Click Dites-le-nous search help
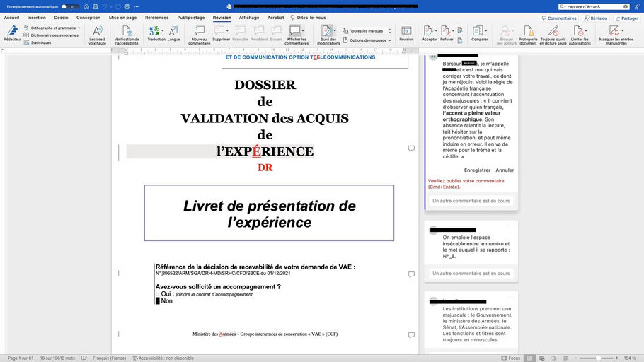 [308, 18]
